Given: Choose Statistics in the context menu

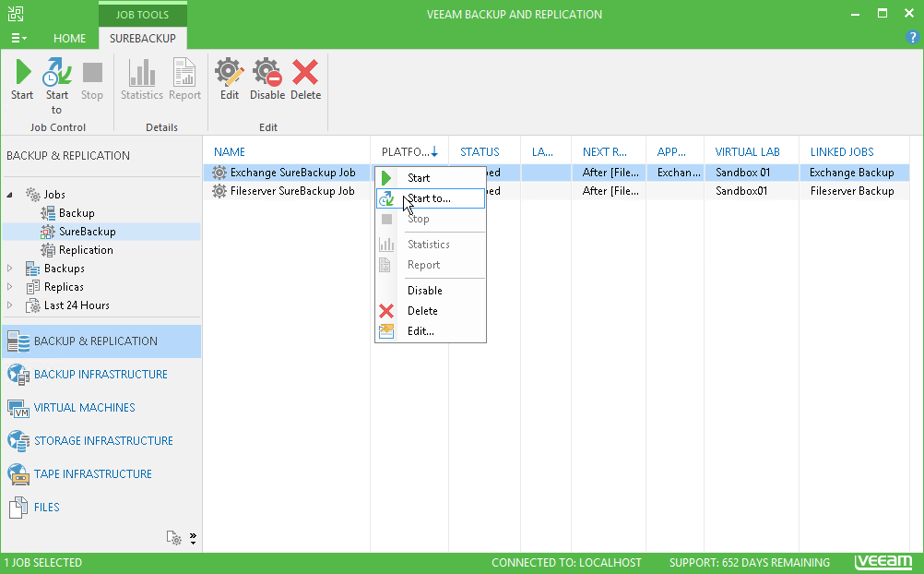Looking at the screenshot, I should click(430, 245).
